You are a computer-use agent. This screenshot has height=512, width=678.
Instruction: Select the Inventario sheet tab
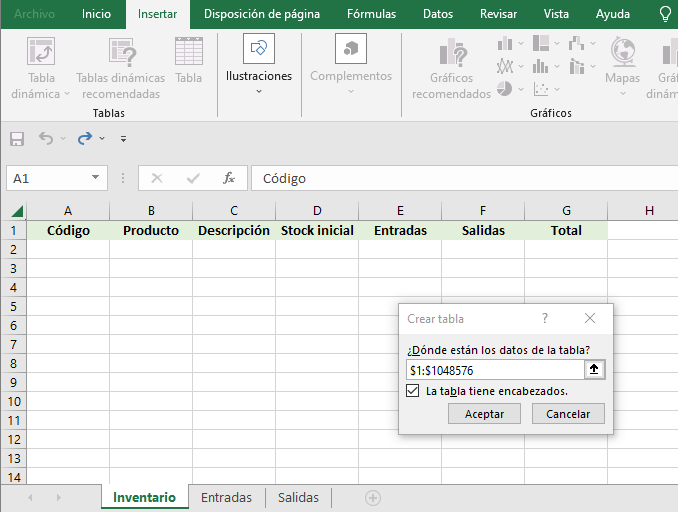tap(144, 497)
